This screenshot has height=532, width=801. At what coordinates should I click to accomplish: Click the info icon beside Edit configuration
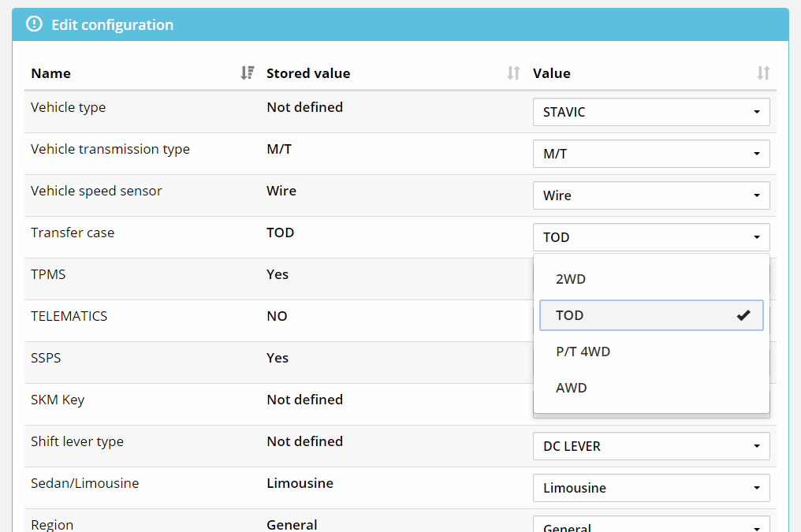click(34, 24)
